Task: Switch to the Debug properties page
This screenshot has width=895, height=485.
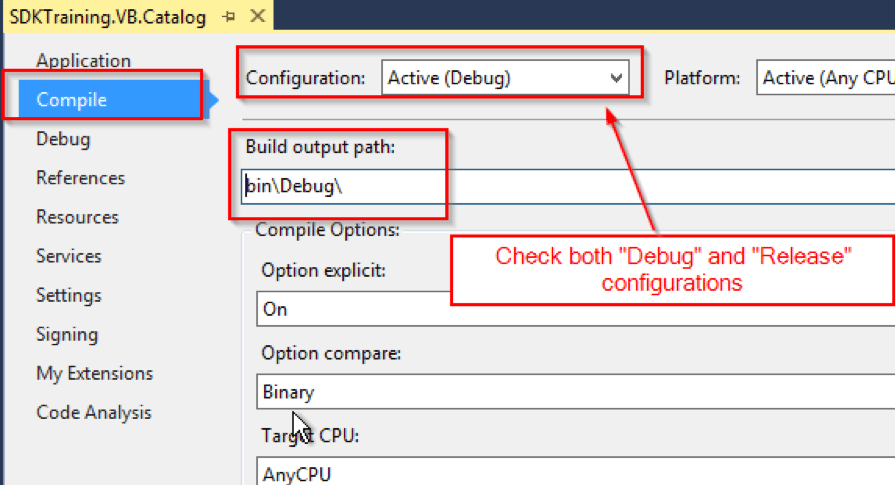Action: (63, 139)
